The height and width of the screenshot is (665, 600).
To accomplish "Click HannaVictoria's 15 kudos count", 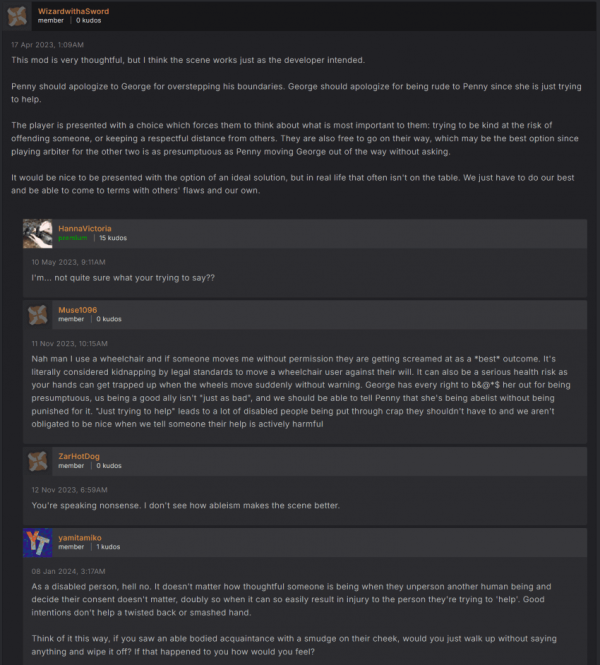I will [x=113, y=238].
